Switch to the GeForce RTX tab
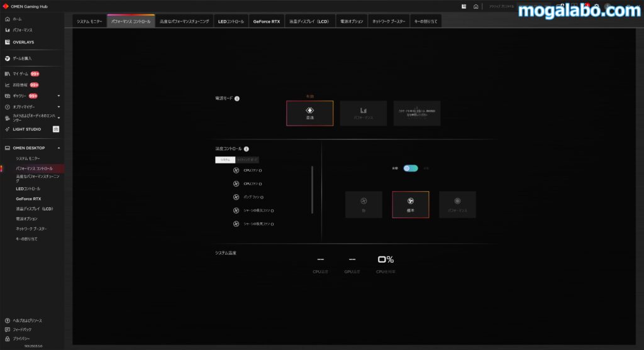Image resolution: width=644 pixels, height=350 pixels. 267,21
